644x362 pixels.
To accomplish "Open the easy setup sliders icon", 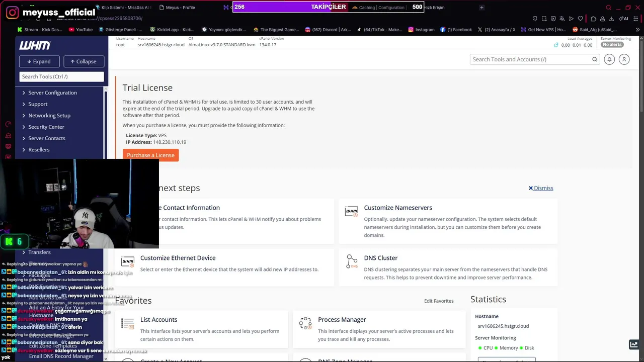I will tap(637, 19).
